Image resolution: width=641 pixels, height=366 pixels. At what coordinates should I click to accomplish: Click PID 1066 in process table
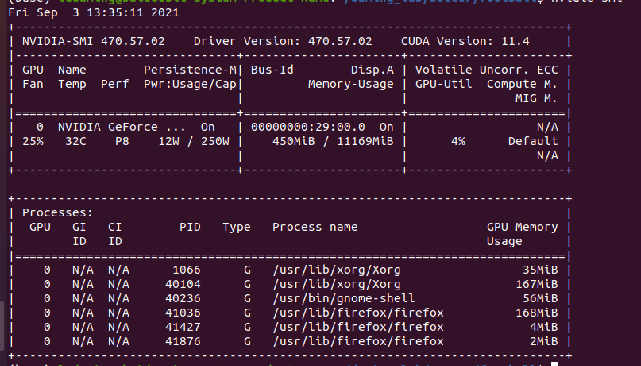pyautogui.click(x=186, y=270)
